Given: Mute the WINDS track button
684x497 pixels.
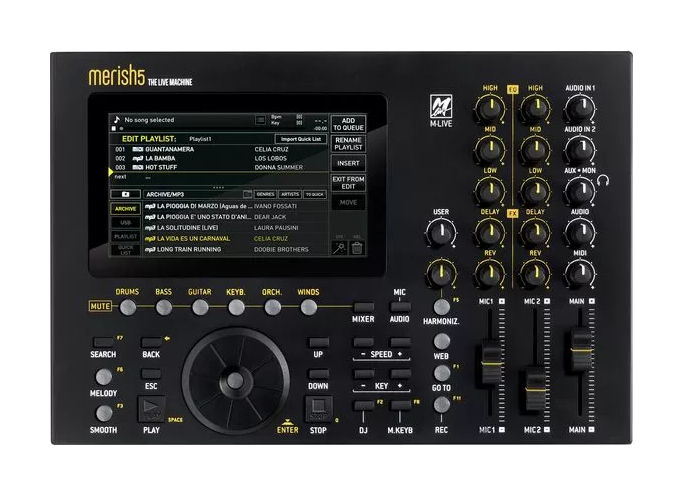Looking at the screenshot, I should coord(309,308).
